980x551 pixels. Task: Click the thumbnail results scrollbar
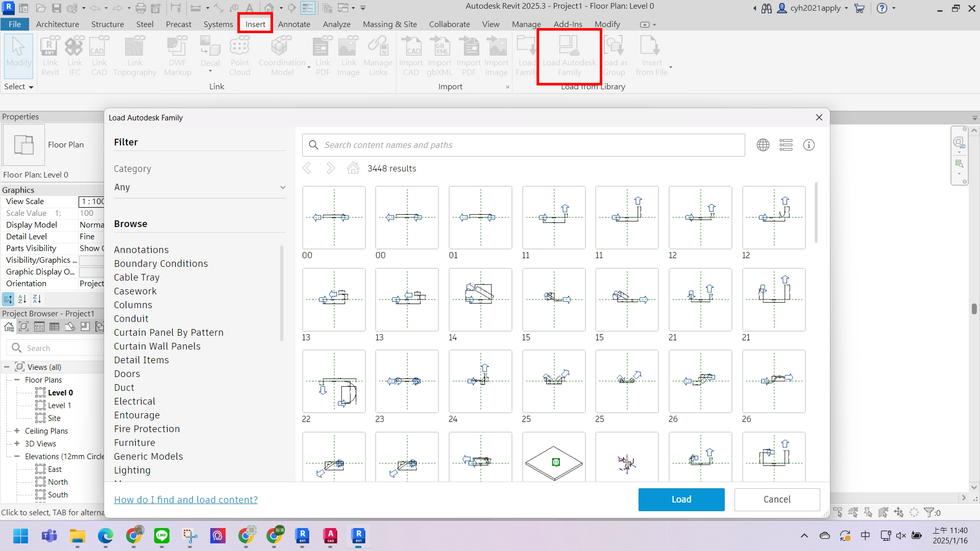coord(816,213)
